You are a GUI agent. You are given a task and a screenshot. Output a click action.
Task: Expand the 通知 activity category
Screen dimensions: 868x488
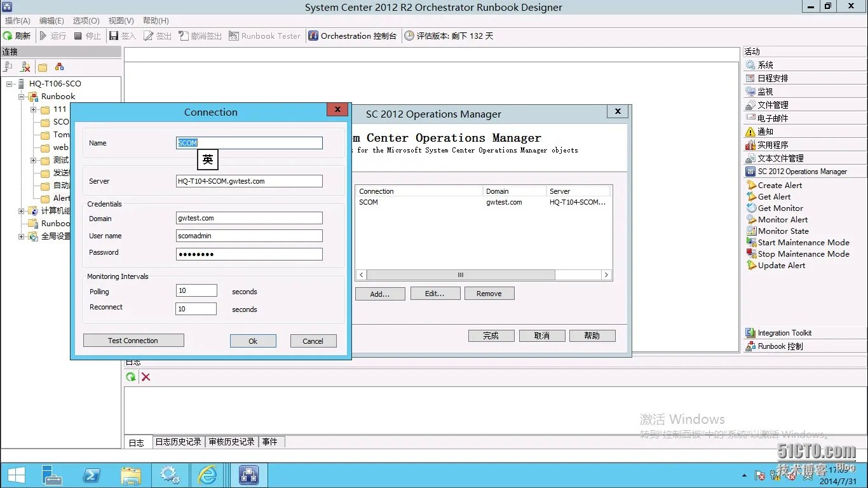click(x=805, y=132)
